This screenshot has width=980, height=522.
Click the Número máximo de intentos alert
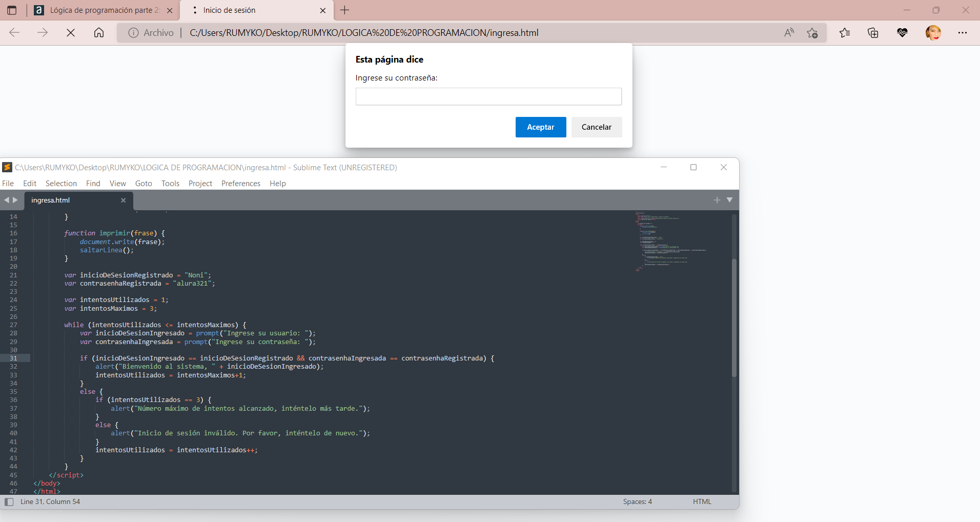tap(240, 409)
